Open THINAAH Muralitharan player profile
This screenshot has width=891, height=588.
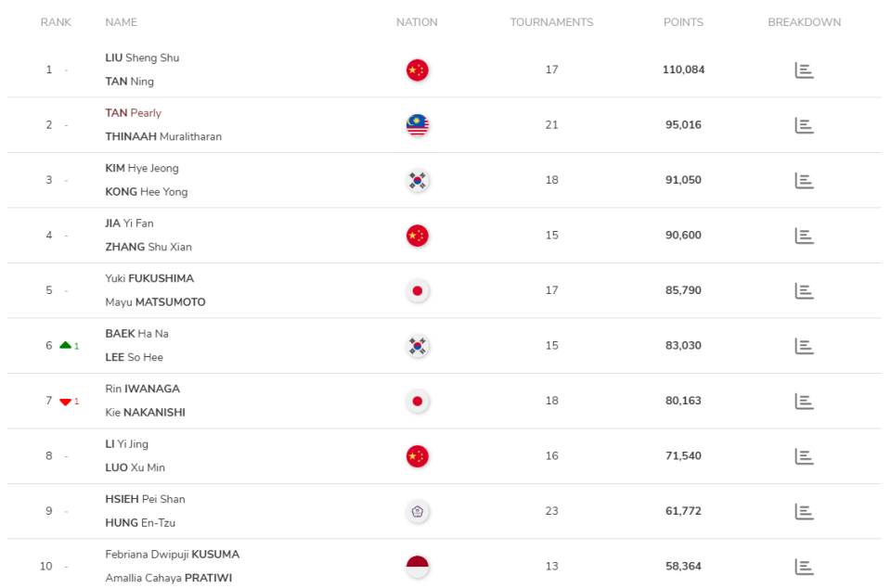point(163,137)
